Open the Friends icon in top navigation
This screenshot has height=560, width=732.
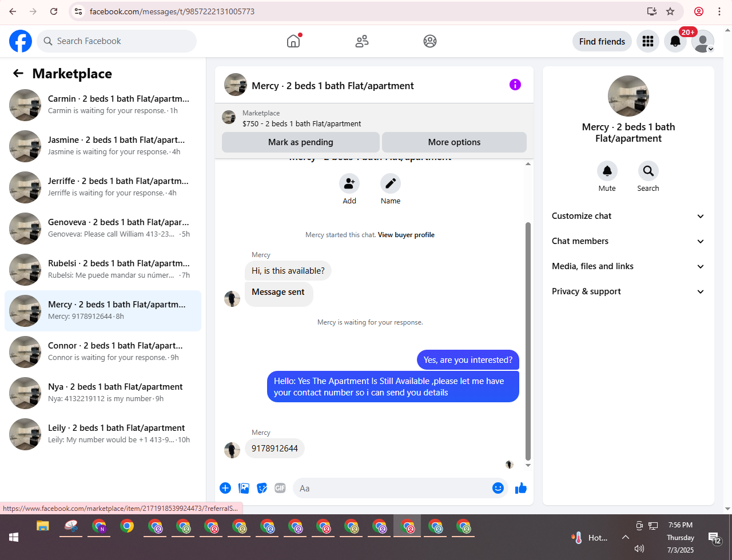click(362, 41)
